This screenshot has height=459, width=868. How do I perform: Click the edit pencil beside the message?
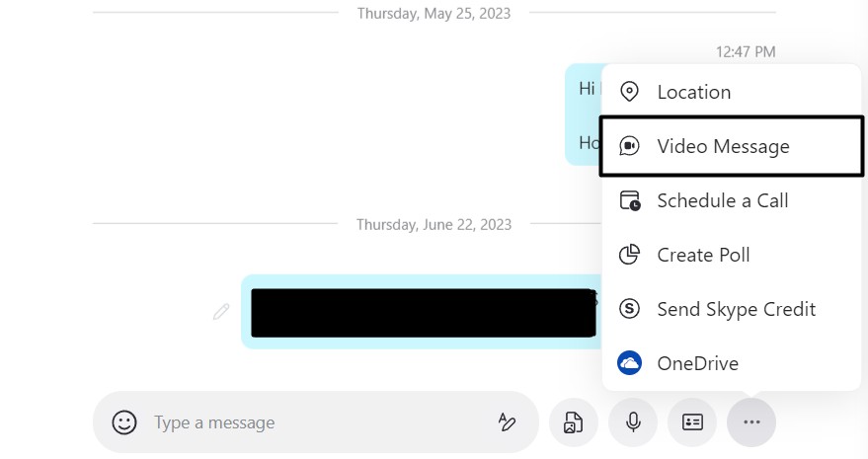221,312
